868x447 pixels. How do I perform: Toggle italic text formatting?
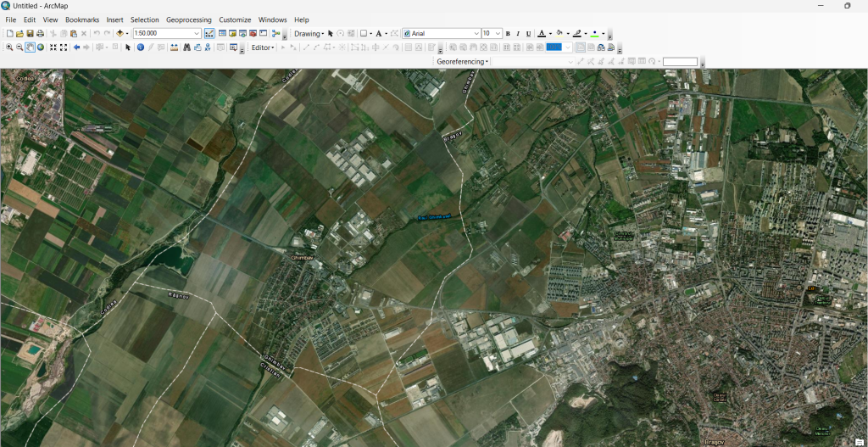click(518, 33)
